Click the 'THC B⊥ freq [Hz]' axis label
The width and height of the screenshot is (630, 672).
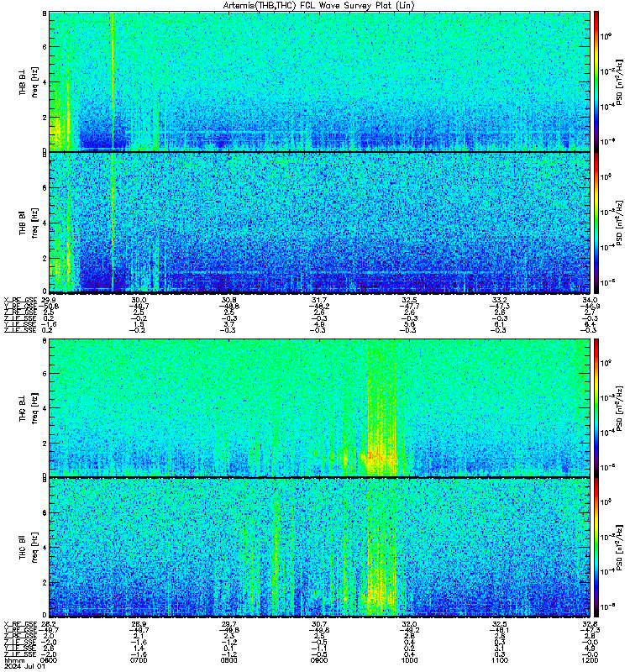(29, 407)
